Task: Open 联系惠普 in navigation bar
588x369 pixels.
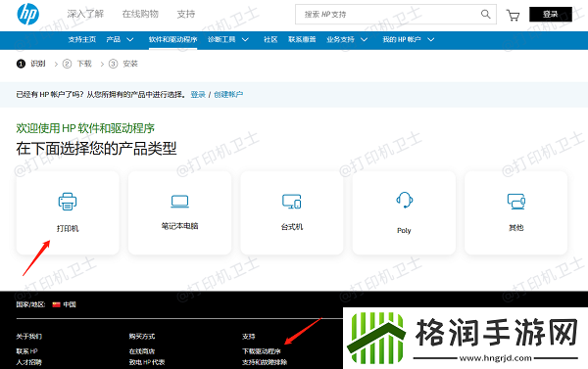Action: pos(302,39)
